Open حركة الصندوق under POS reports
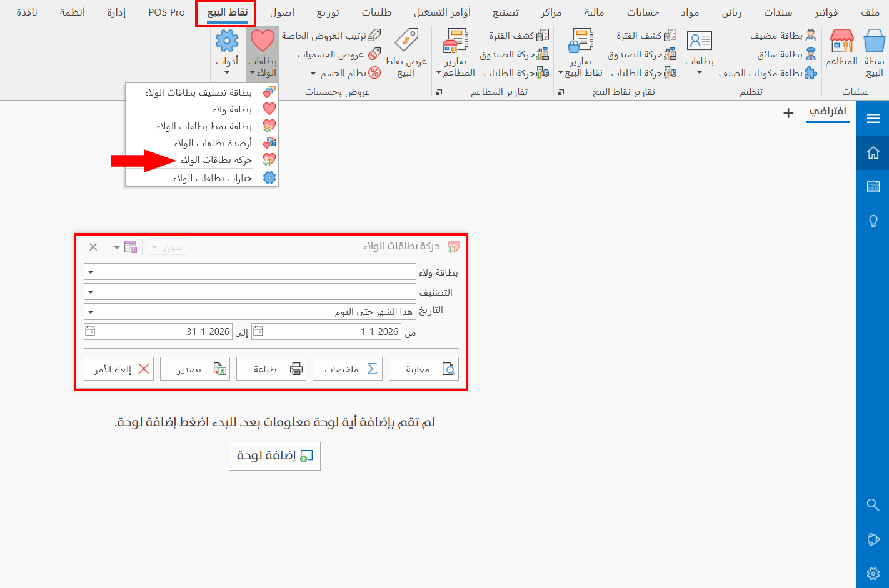The height and width of the screenshot is (588, 889). click(x=641, y=54)
